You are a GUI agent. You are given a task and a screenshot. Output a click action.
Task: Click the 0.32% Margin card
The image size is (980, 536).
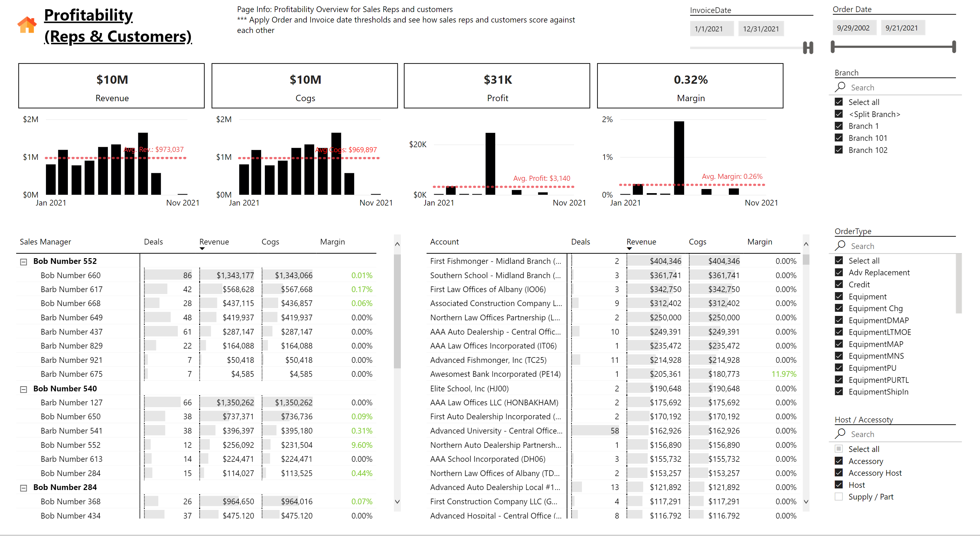click(690, 86)
